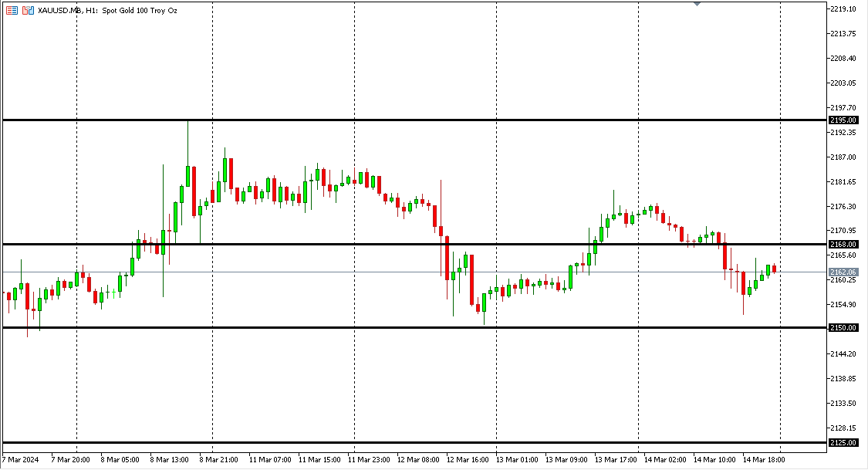Click the 2195.00 line price label
The height and width of the screenshot is (470, 868).
tap(843, 120)
